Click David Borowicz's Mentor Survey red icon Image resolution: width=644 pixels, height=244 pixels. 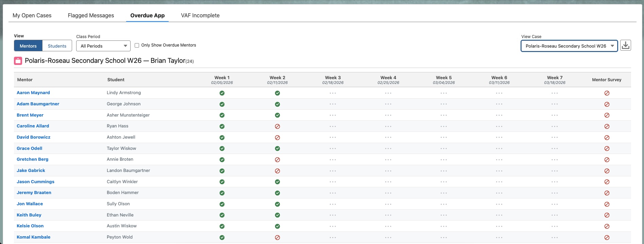pyautogui.click(x=607, y=138)
